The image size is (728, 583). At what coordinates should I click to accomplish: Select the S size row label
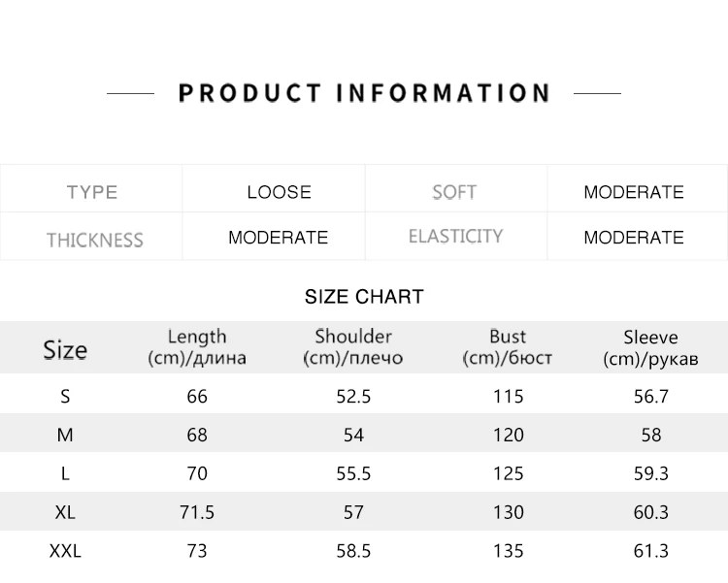click(x=65, y=397)
